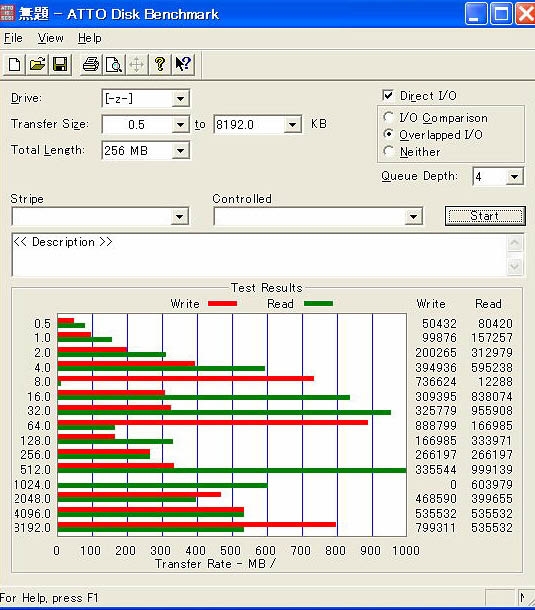Print results using the printer icon
The width and height of the screenshot is (535, 610).
click(x=91, y=64)
